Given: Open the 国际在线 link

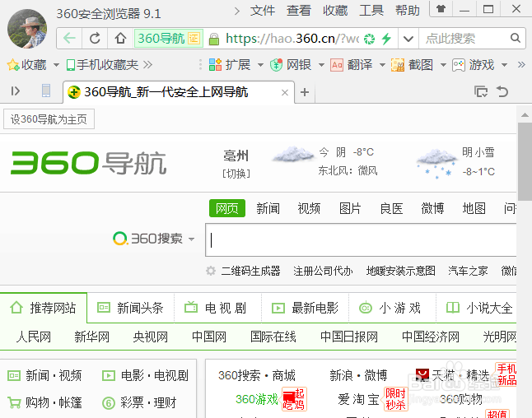Looking at the screenshot, I should click(x=273, y=337).
